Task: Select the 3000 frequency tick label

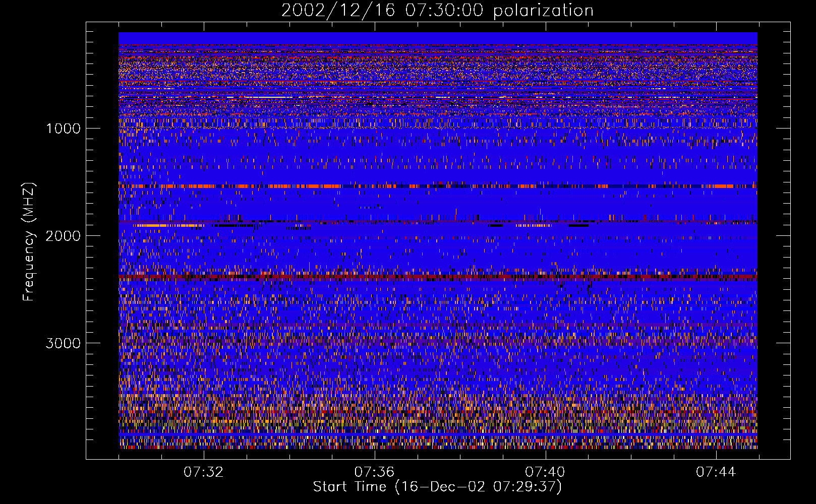Action: 63,343
